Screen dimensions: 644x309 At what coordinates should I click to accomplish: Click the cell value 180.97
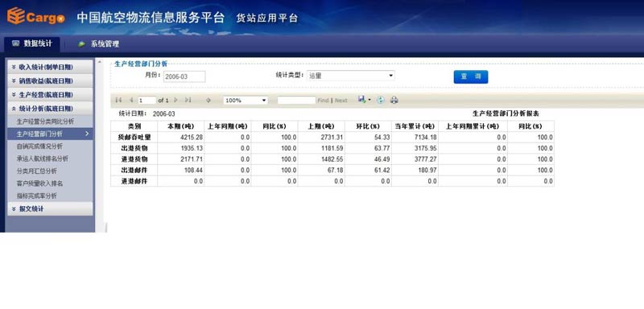coord(427,171)
